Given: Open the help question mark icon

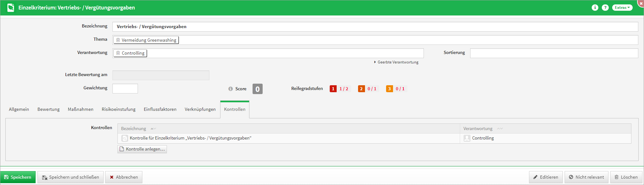Looking at the screenshot, I should coord(605,8).
